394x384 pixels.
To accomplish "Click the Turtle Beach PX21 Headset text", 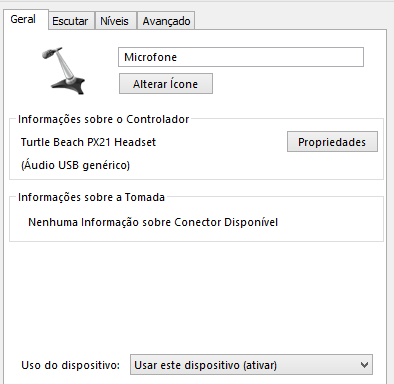I will (x=88, y=142).
